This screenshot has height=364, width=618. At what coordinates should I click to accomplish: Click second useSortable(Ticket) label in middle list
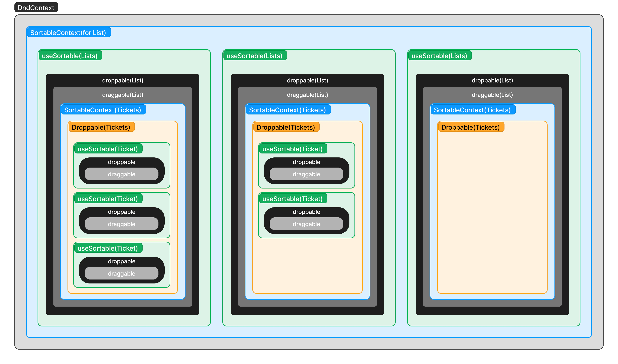(x=293, y=199)
